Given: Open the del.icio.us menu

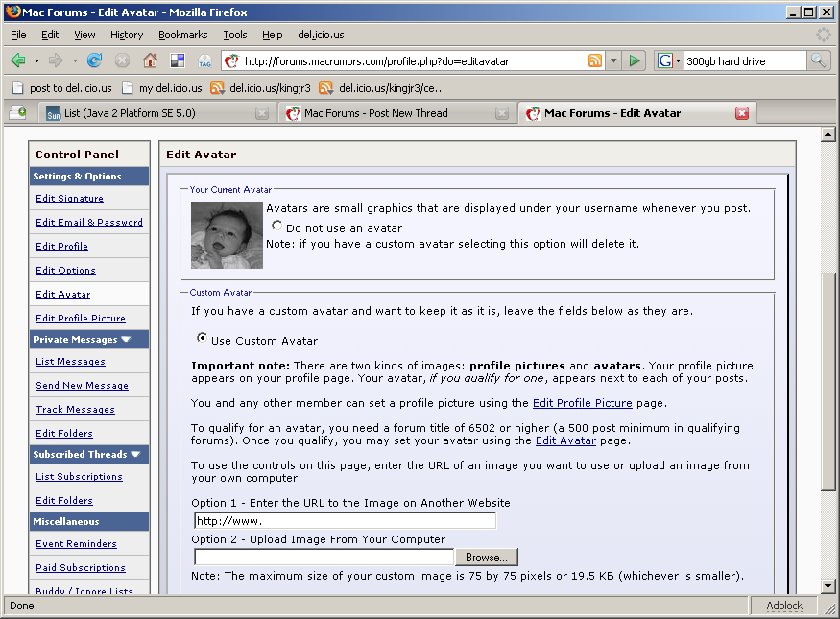Looking at the screenshot, I should tap(321, 35).
